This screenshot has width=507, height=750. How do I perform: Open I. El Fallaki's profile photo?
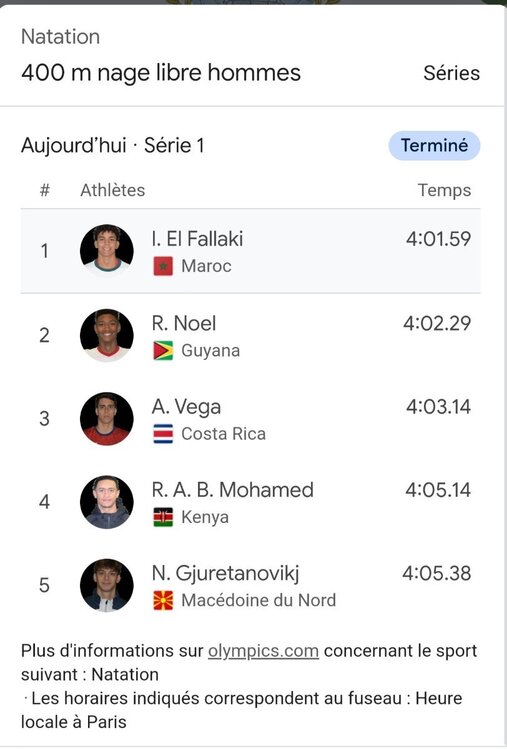pyautogui.click(x=107, y=251)
